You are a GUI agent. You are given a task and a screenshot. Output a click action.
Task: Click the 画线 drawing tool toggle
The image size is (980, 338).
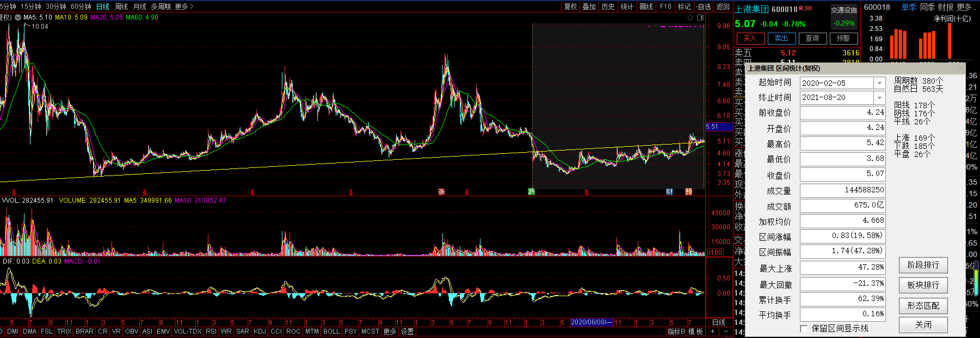coord(646,7)
